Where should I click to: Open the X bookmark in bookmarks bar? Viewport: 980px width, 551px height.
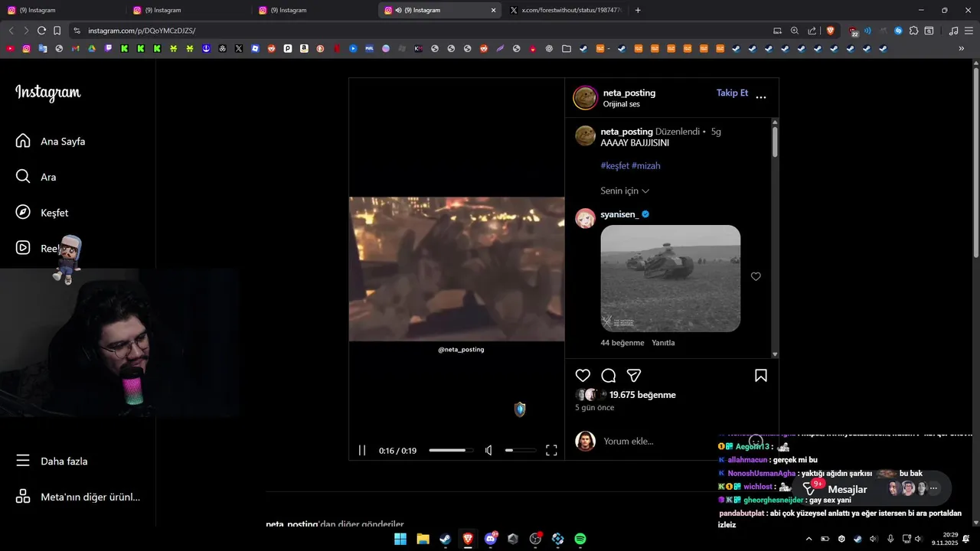(x=239, y=48)
